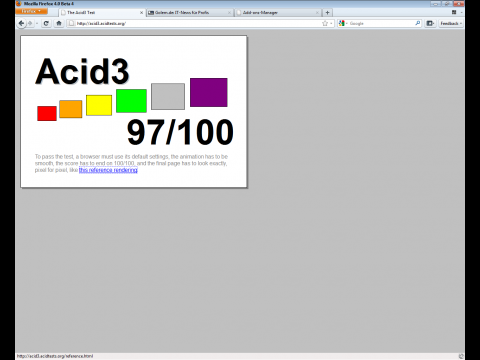Go forward with the Forward arrow

[x=30, y=23]
